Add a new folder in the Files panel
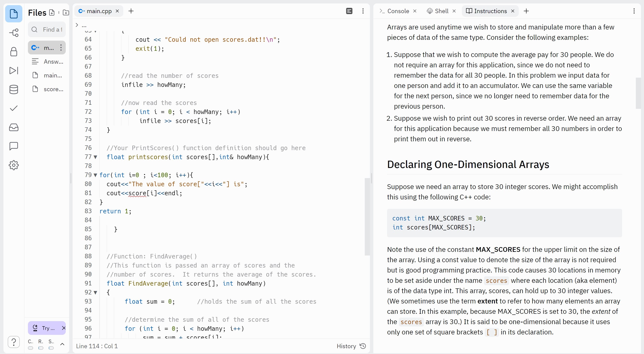 (66, 12)
